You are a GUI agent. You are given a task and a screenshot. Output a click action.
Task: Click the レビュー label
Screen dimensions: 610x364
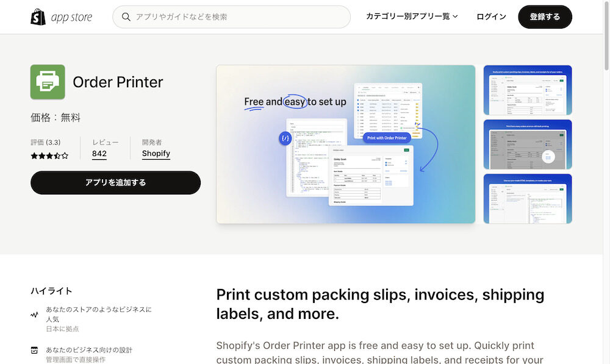[x=105, y=142]
